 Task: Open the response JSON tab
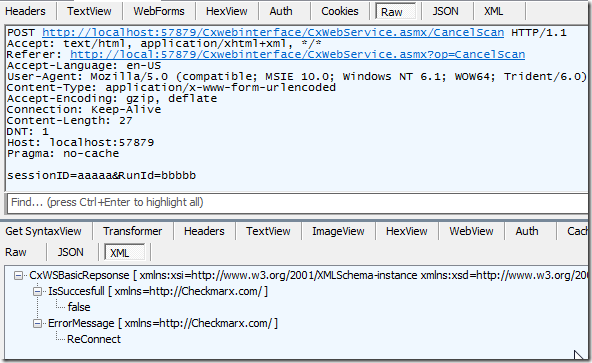point(71,252)
